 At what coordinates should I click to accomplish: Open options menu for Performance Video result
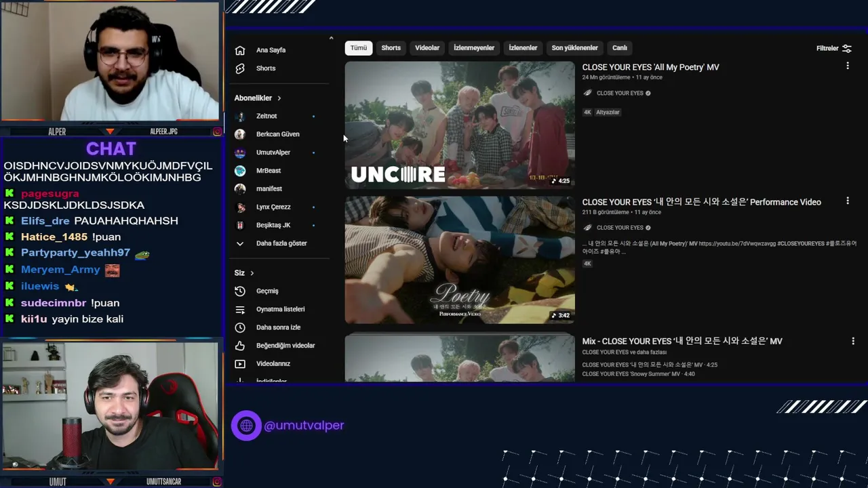click(847, 201)
